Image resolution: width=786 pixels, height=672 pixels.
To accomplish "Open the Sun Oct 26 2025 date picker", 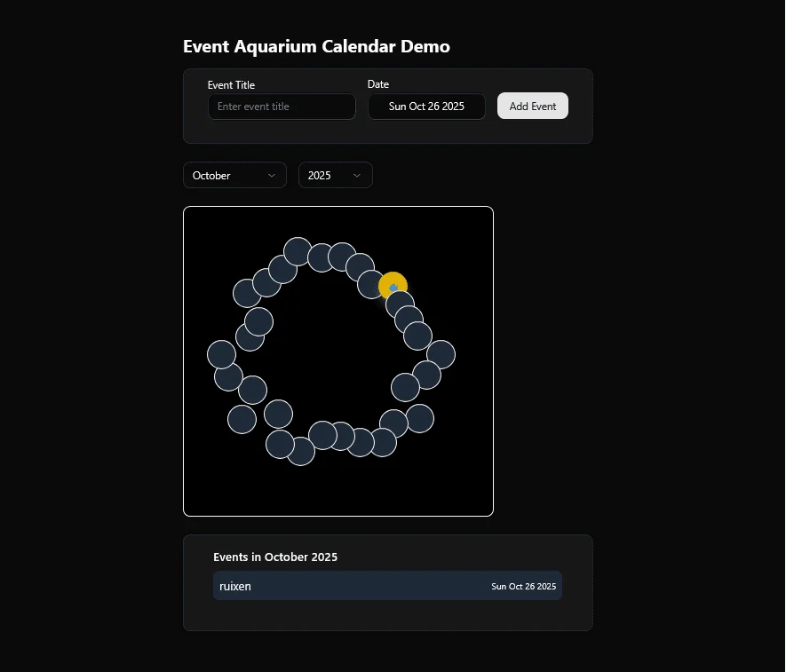I will tap(426, 107).
